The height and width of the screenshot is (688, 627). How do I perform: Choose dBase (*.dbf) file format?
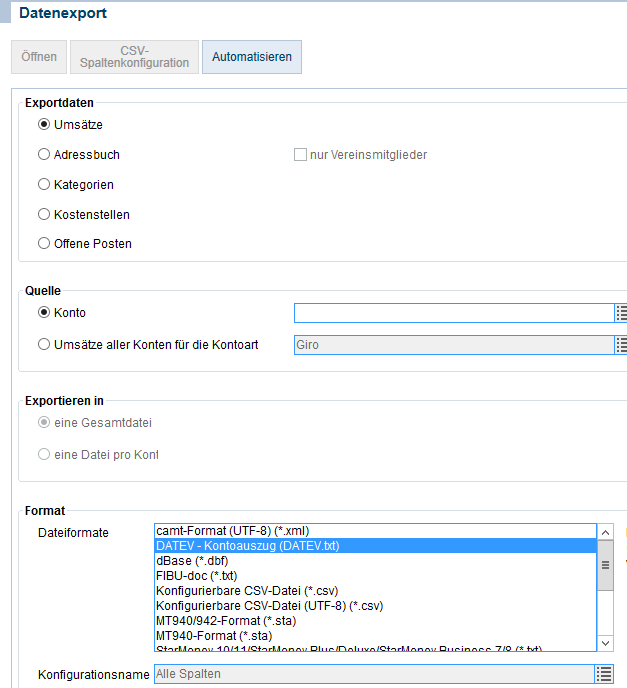point(192,561)
